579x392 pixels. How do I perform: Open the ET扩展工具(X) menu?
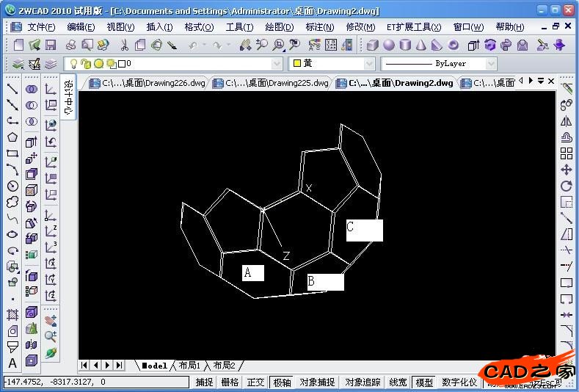[x=414, y=27]
